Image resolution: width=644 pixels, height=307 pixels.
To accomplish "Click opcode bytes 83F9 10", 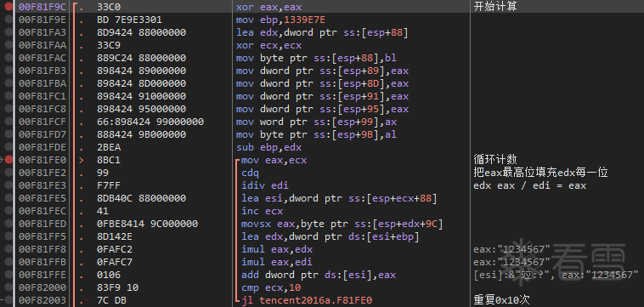I will pos(117,287).
